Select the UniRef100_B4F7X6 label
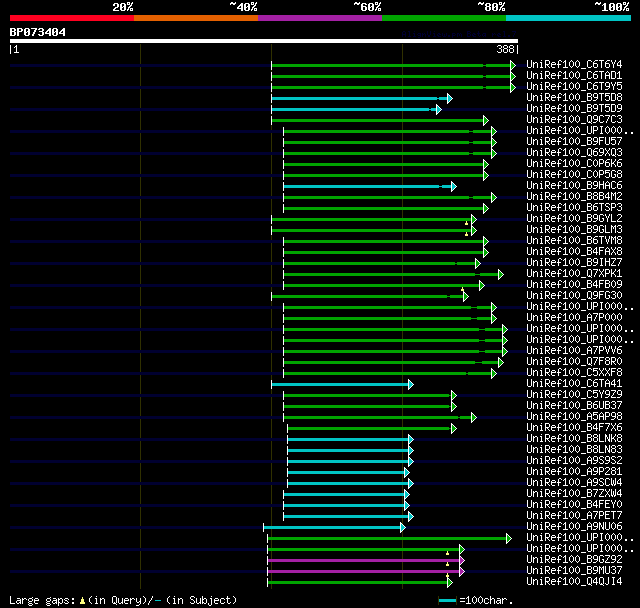Screen dimensions: 640x608 pyautogui.click(x=574, y=428)
